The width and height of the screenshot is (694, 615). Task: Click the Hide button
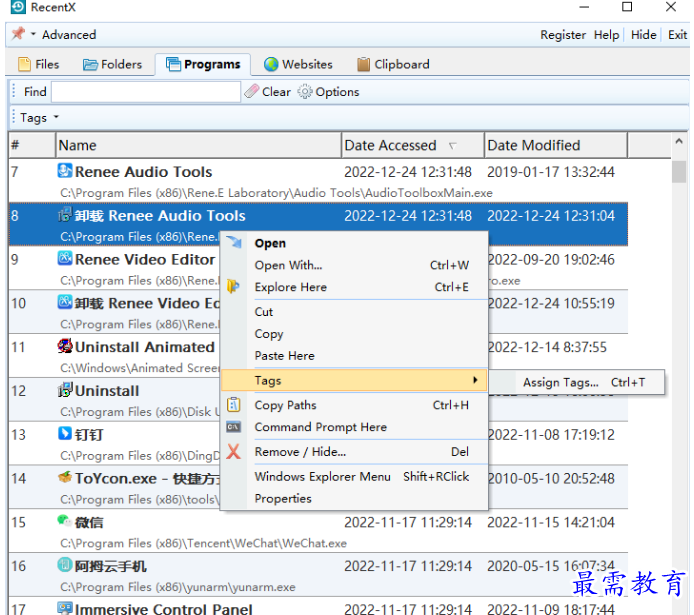coord(643,35)
